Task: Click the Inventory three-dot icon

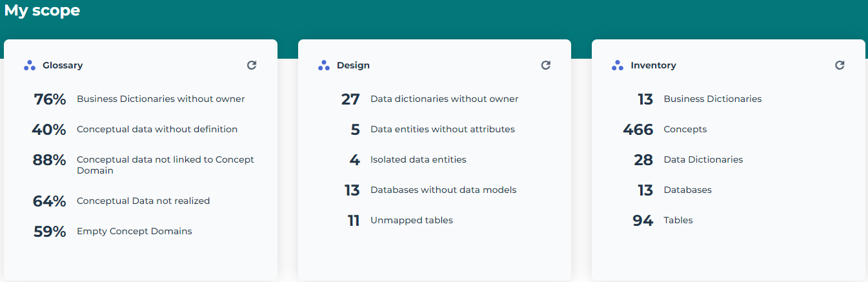Action: [618, 65]
